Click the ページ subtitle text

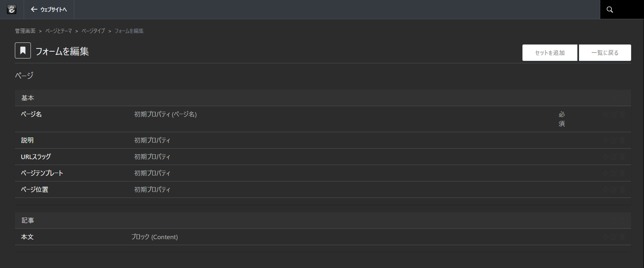24,75
